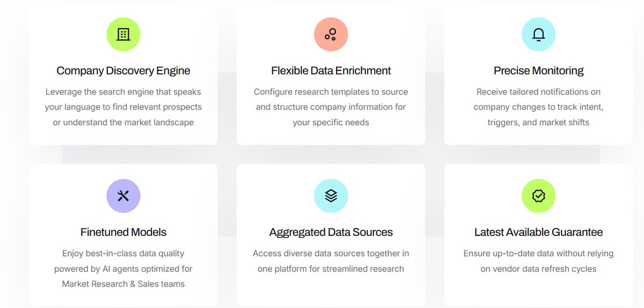
Task: Click the "Configure research templates" text line
Action: click(x=331, y=92)
